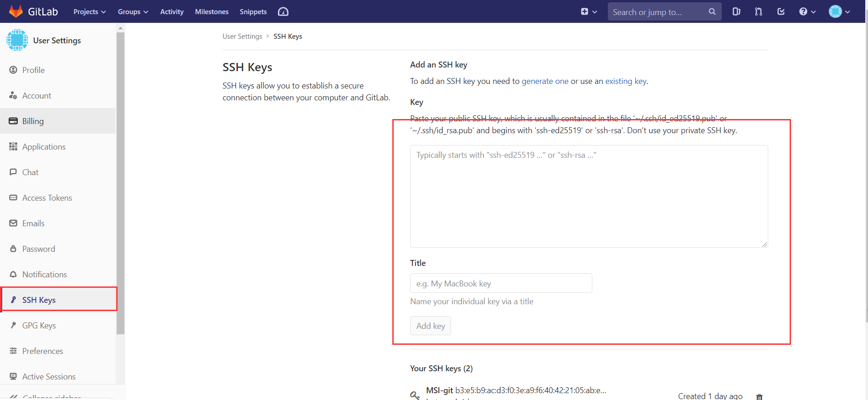Click the SSH Keys breadcrumb item
Screen dimensions: 868x400
click(x=288, y=36)
